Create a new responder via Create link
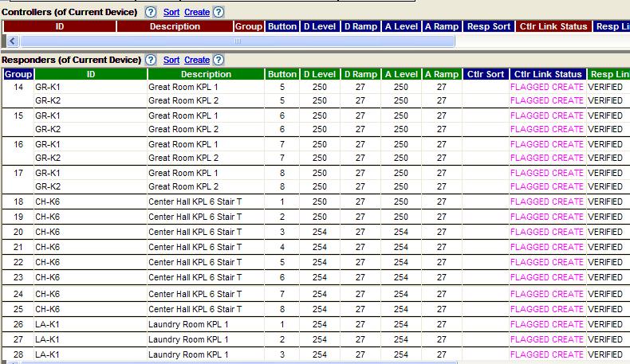 (x=197, y=61)
